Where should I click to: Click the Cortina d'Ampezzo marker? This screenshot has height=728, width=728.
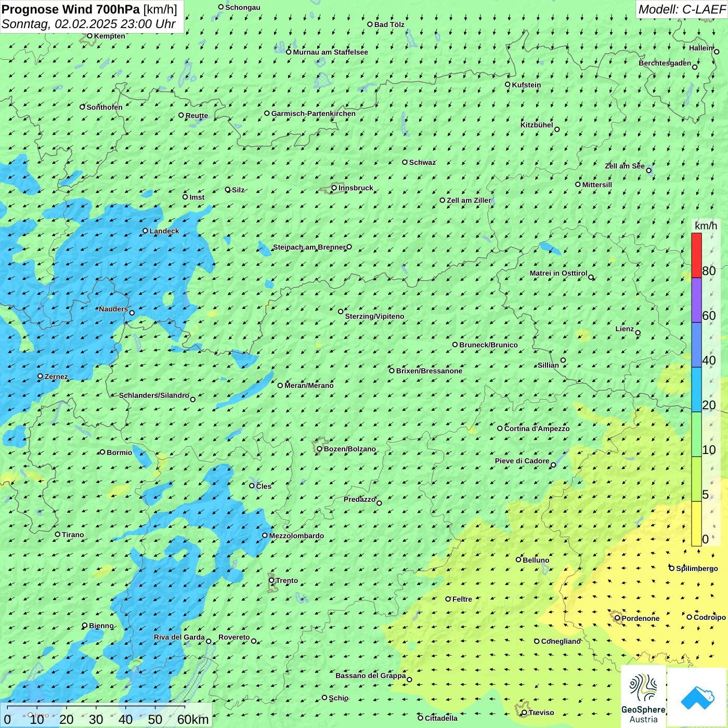tap(500, 428)
